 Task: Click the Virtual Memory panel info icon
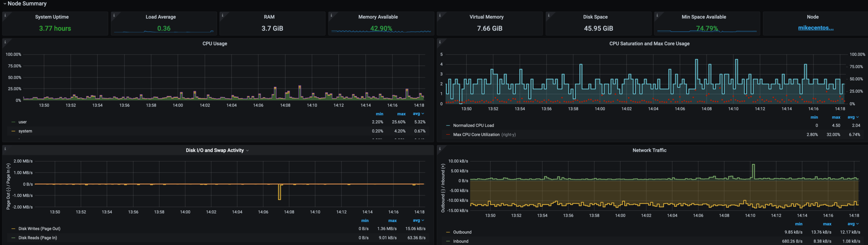(x=440, y=15)
